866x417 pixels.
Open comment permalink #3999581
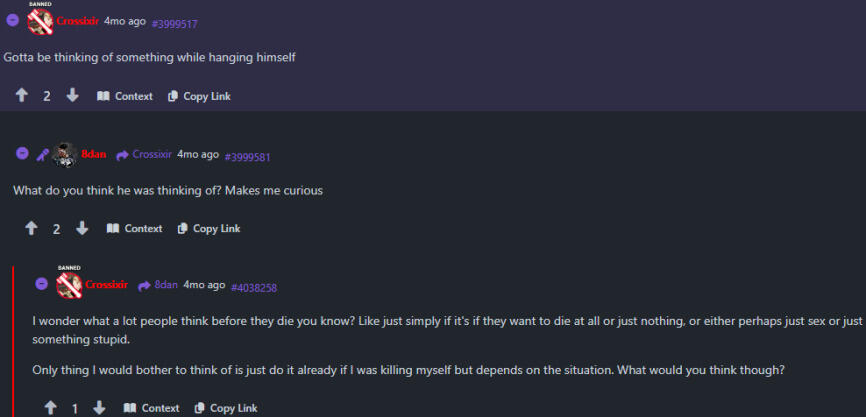pyautogui.click(x=248, y=156)
